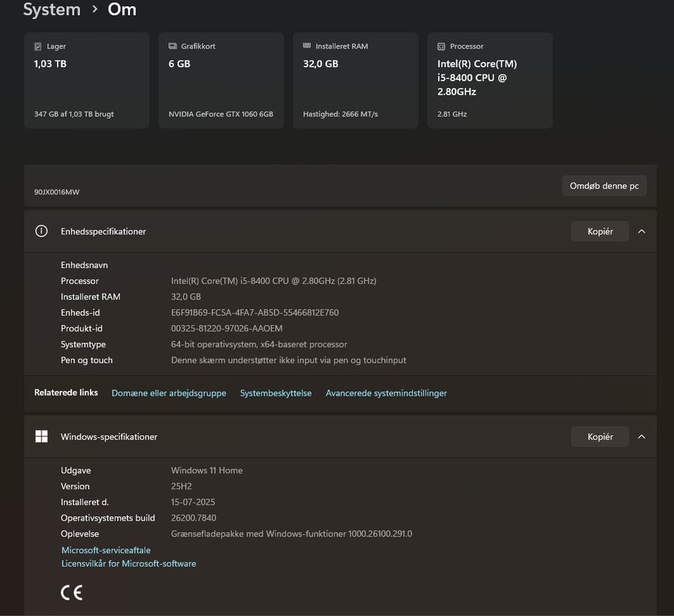Click the Enhedsnavn label
This screenshot has width=674, height=616.
click(84, 265)
